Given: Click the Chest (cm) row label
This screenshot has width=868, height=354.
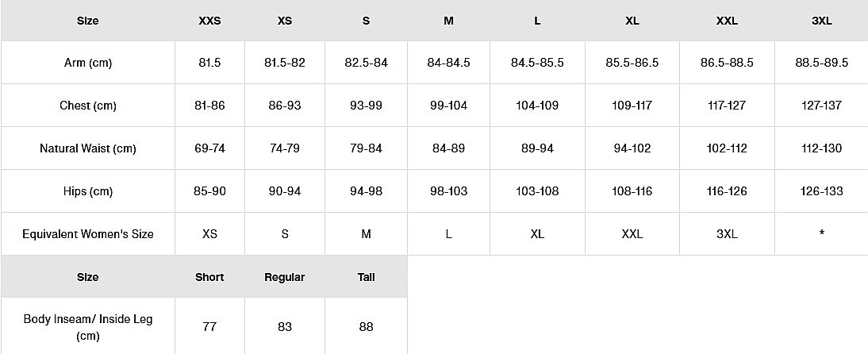Looking at the screenshot, I should 88,106.
